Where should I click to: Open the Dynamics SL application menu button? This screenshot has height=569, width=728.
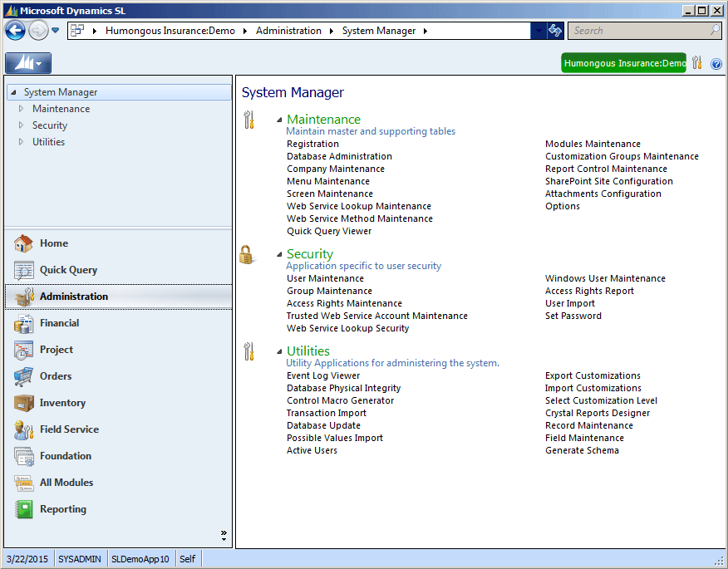28,62
